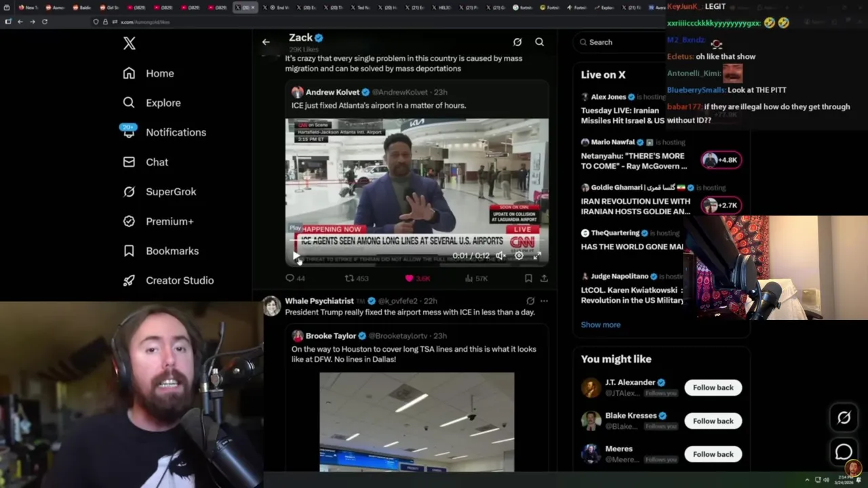Screen dimensions: 868x488
Task: Open J.T. Alexander's profile avatar
Action: coord(591,388)
